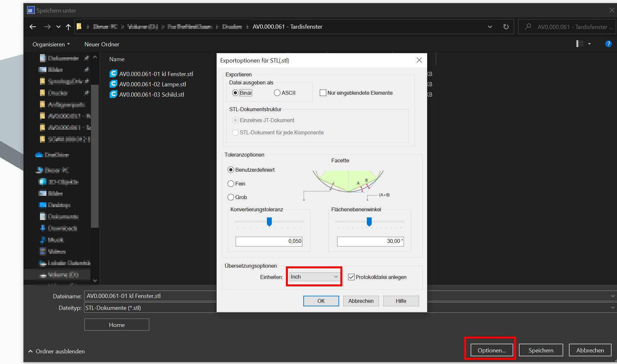617x364 pixels.
Task: Select the Desktop folder in sidebar
Action: coord(55,205)
